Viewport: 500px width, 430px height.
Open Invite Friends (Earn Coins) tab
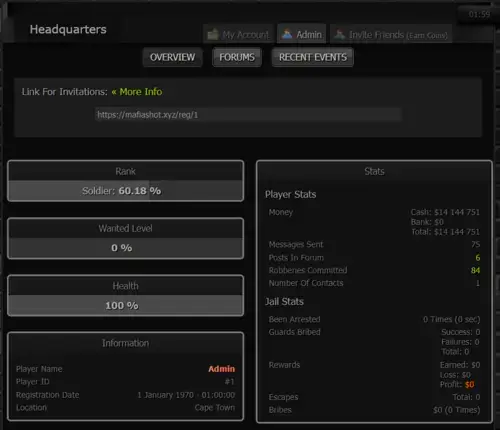(391, 34)
